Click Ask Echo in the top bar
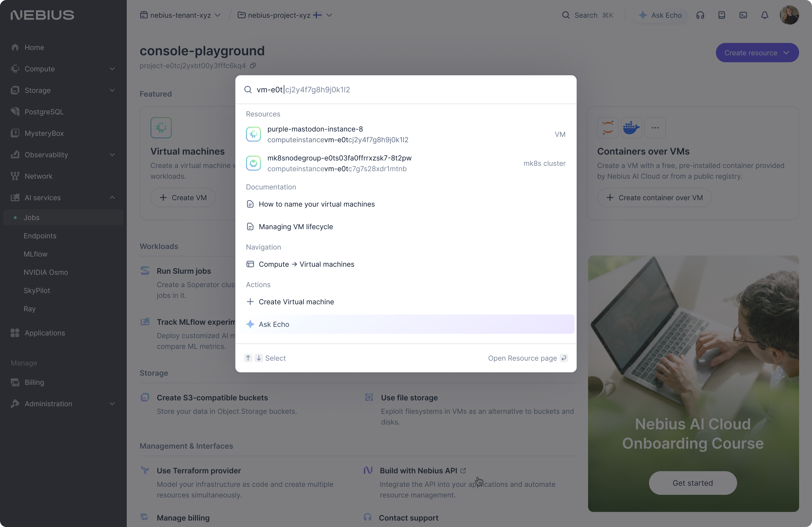Image resolution: width=812 pixels, height=527 pixels. coord(661,15)
